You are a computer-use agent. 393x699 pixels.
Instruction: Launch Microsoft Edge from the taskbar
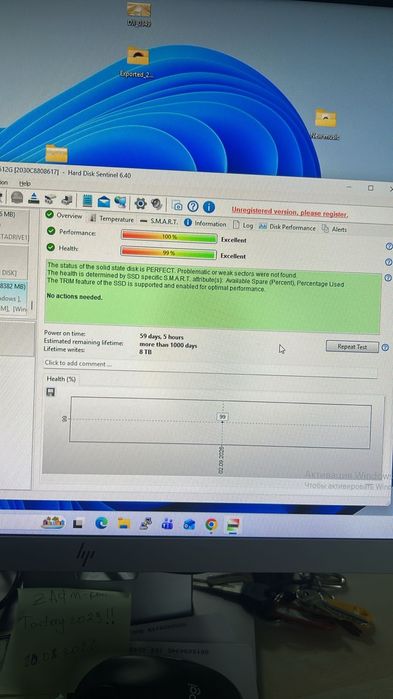point(102,523)
